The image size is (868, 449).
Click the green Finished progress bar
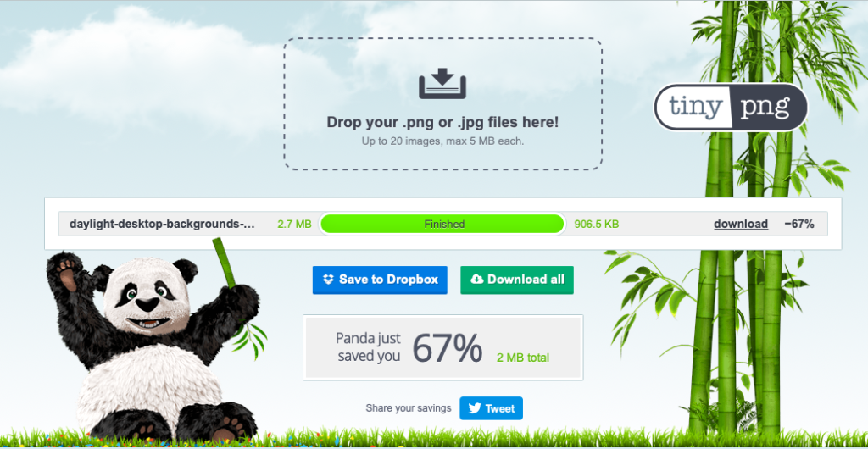pyautogui.click(x=442, y=224)
